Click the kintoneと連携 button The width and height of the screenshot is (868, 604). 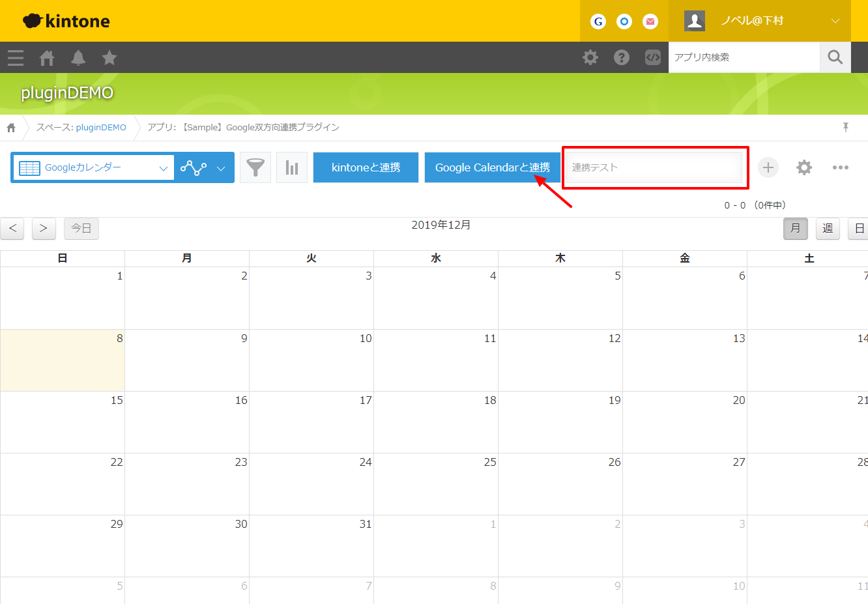(x=366, y=167)
